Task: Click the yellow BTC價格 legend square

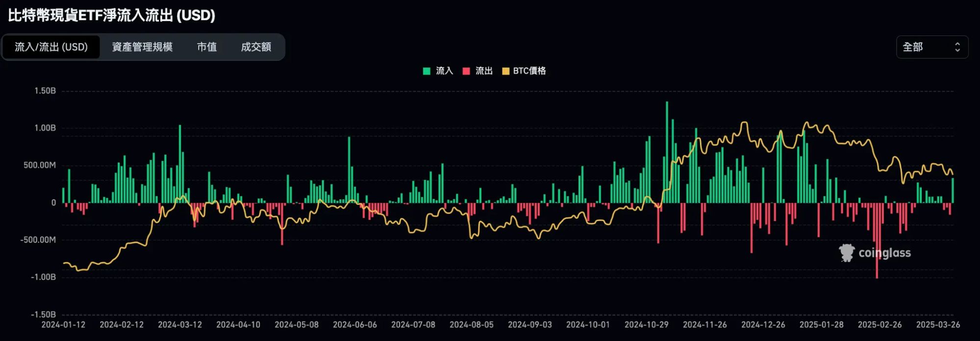Action: [x=505, y=71]
